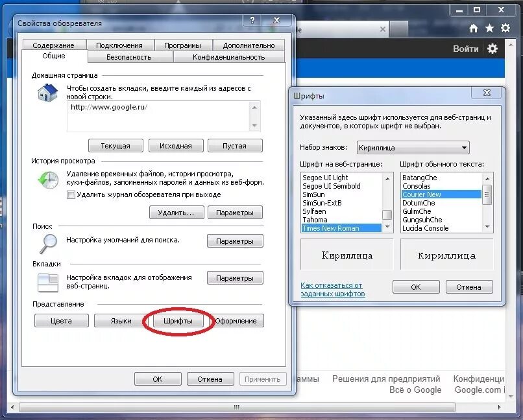
Task: Select the Общие tab
Action: point(54,56)
